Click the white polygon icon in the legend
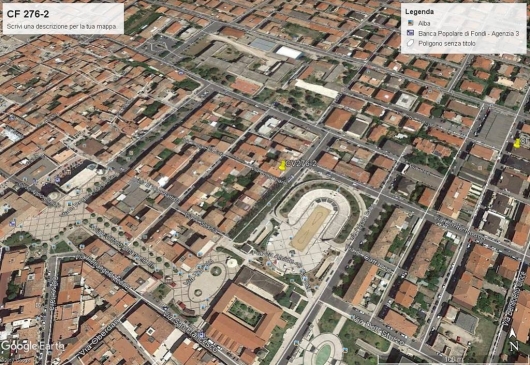Viewport: 530px width, 365px height. [x=410, y=43]
